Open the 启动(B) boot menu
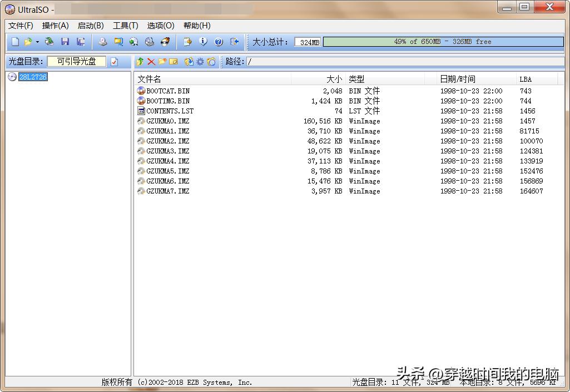The width and height of the screenshot is (570, 392). pos(90,26)
